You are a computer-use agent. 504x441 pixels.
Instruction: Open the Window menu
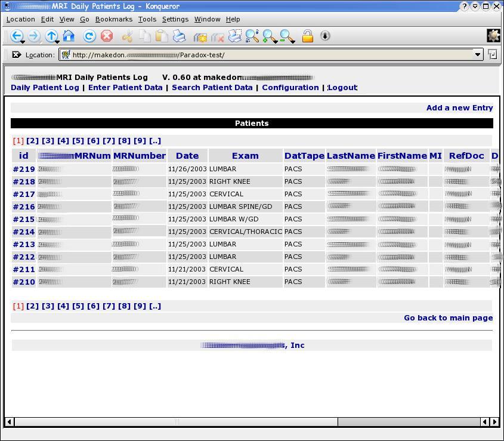[x=208, y=19]
